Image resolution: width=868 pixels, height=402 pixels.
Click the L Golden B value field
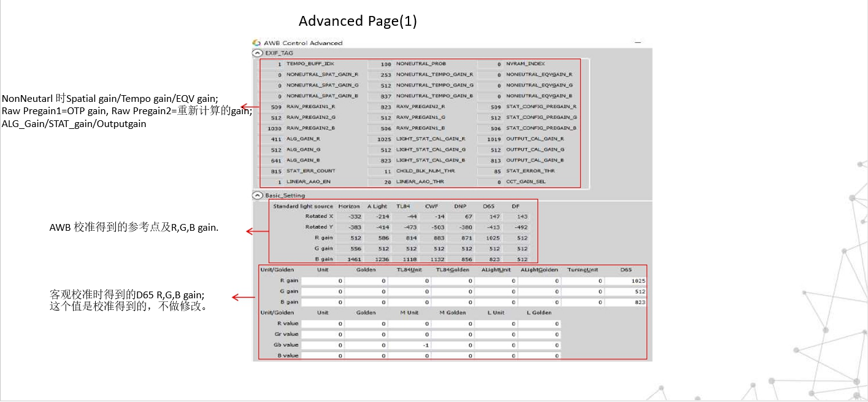[x=539, y=355]
